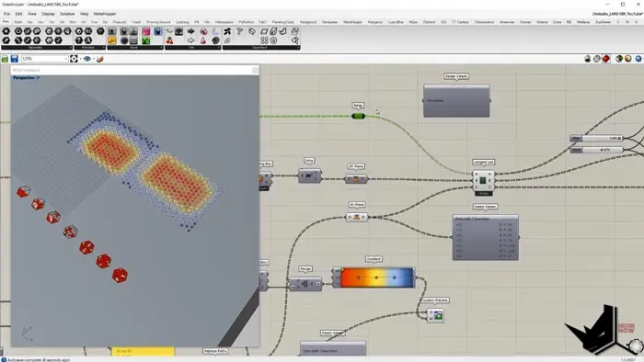Open the File menu

click(6, 14)
